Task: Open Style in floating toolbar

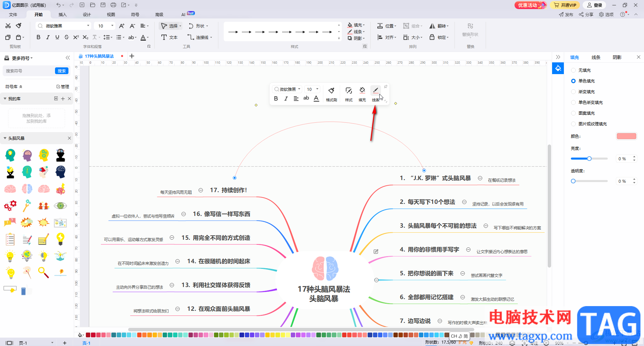Action: [349, 94]
